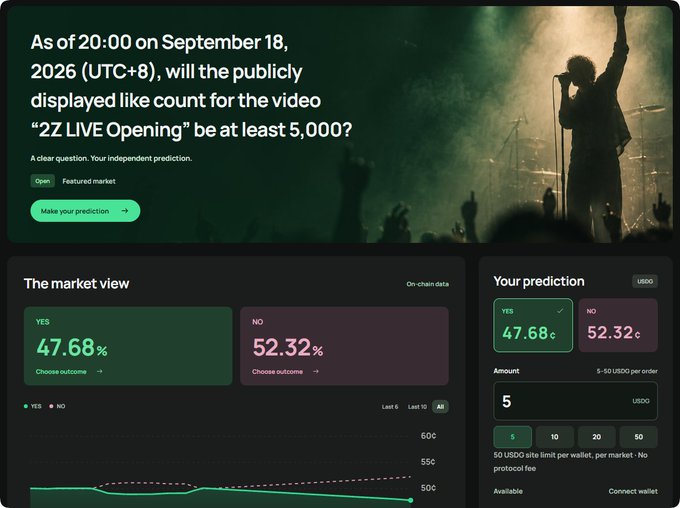Select the All chart range tab
The image size is (680, 508).
[440, 406]
